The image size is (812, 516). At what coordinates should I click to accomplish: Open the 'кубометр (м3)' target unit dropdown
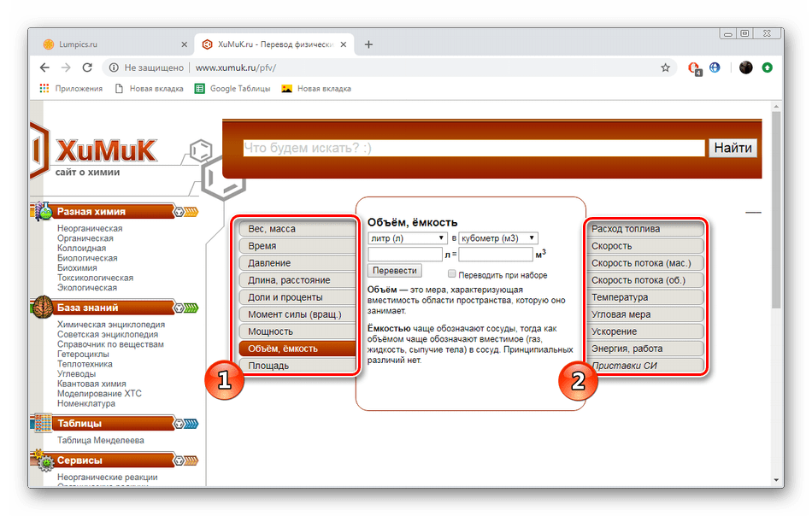pos(498,238)
